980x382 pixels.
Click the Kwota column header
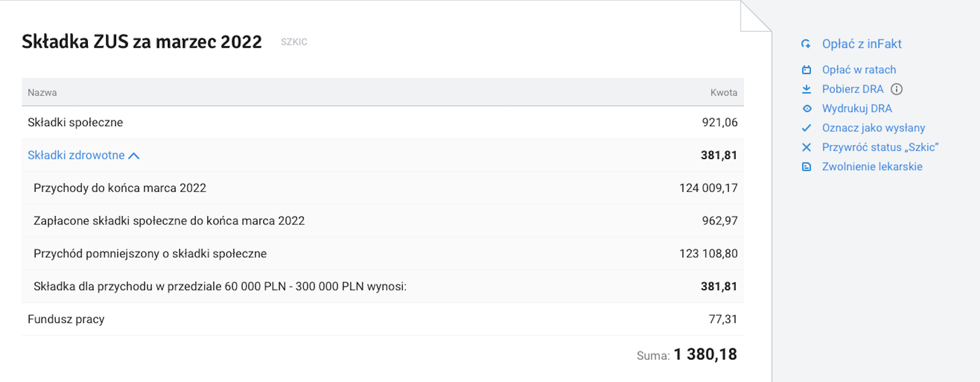724,93
